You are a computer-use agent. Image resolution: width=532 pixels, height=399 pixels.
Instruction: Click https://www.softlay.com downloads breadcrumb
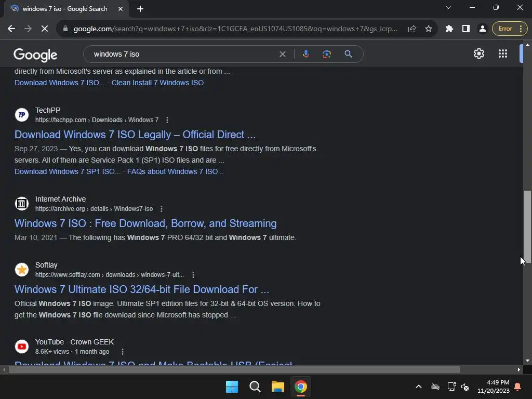coord(110,275)
